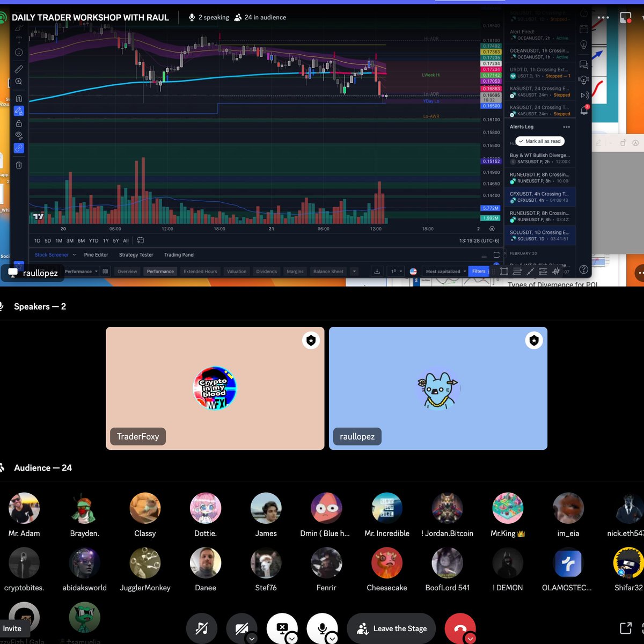Open the chat bubbles panel

pos(584,65)
